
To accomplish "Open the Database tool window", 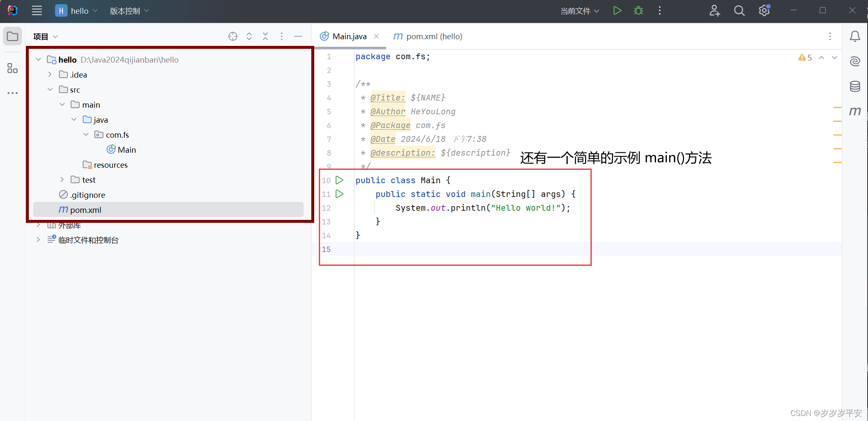I will point(855,86).
